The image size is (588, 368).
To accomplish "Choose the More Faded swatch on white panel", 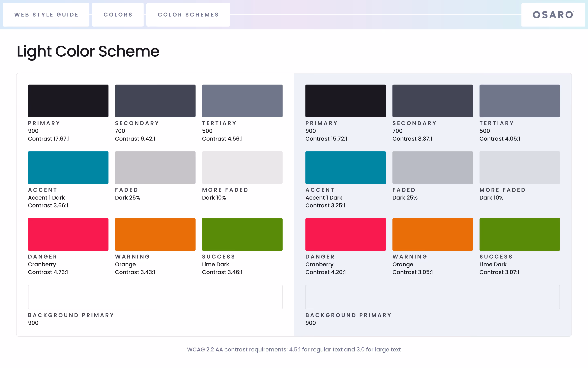I will (242, 168).
